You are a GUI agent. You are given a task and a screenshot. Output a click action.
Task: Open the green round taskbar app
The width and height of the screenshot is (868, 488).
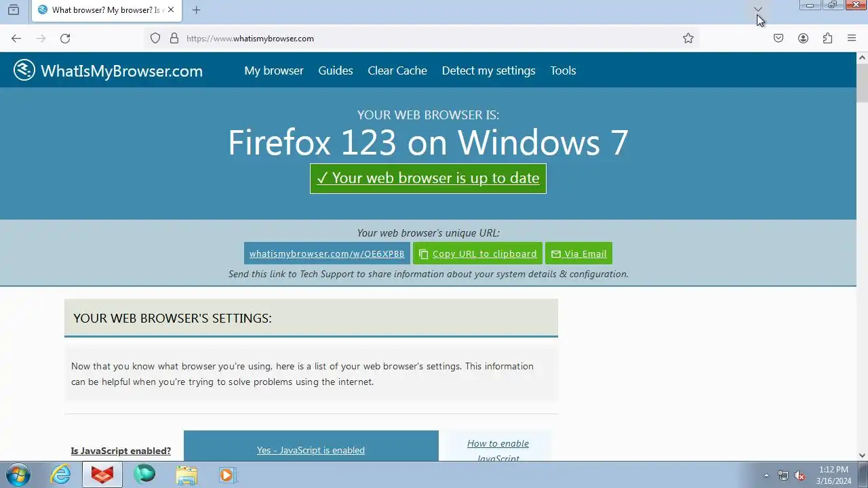[144, 474]
